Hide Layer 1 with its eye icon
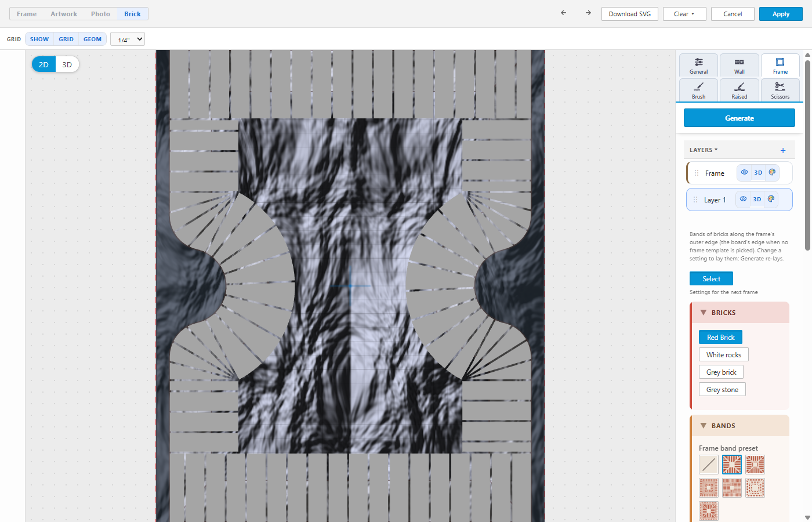 tap(743, 199)
